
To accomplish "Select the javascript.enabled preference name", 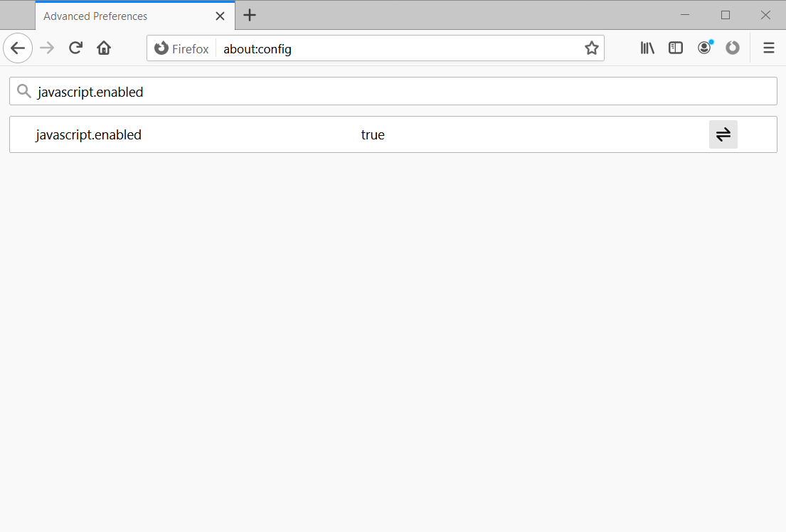I will click(x=89, y=135).
